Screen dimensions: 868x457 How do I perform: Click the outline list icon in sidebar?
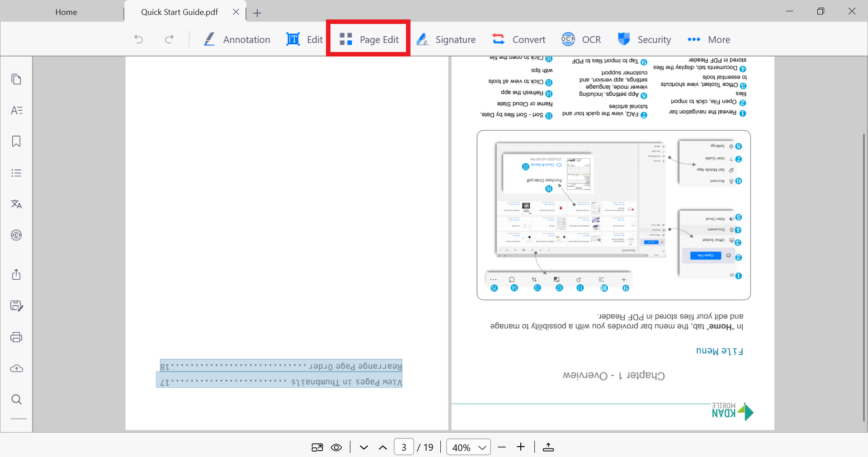coord(16,173)
